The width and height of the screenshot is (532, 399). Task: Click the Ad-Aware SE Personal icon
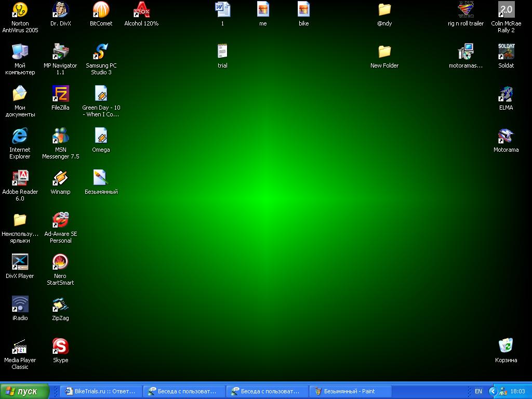click(x=60, y=220)
